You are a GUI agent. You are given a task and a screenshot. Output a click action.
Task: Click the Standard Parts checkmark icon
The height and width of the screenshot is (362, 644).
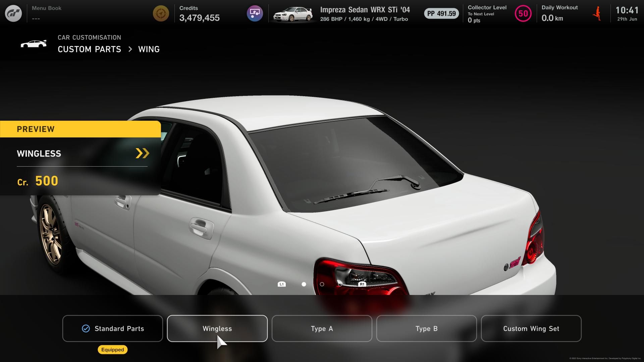pyautogui.click(x=86, y=328)
